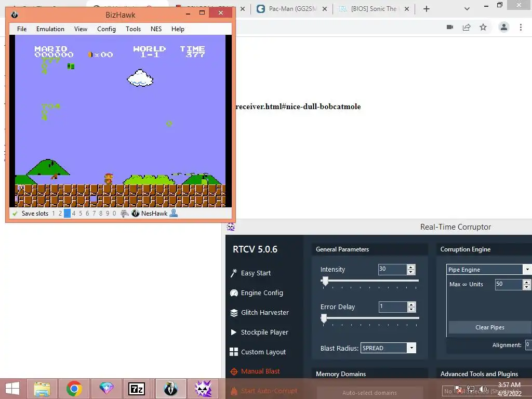Image resolution: width=532 pixels, height=399 pixels.
Task: Open a new browser tab
Action: pyautogui.click(x=427, y=9)
